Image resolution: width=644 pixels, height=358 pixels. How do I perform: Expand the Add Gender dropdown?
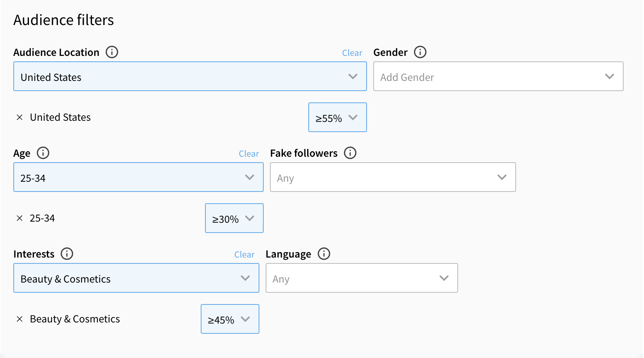click(x=498, y=77)
